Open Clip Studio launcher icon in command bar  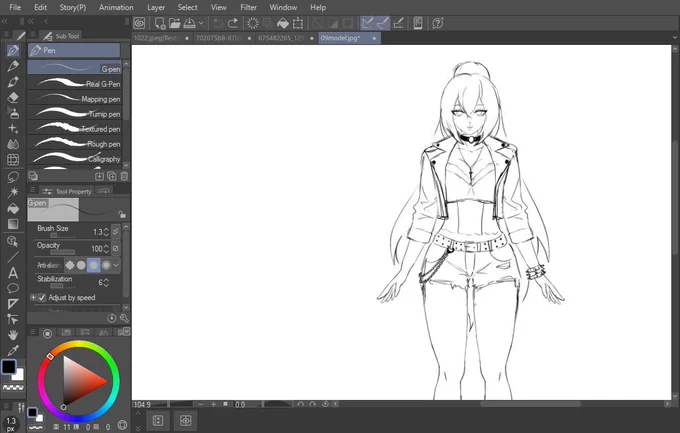(x=139, y=23)
